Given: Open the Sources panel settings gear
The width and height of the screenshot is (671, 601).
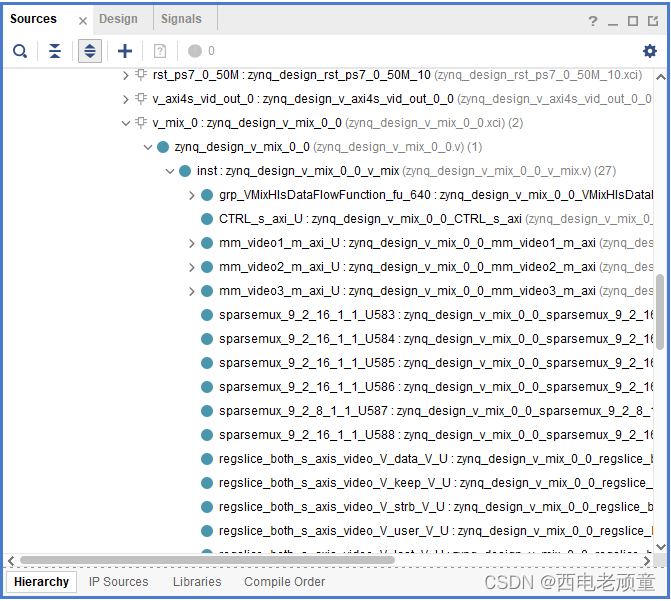Looking at the screenshot, I should (650, 51).
